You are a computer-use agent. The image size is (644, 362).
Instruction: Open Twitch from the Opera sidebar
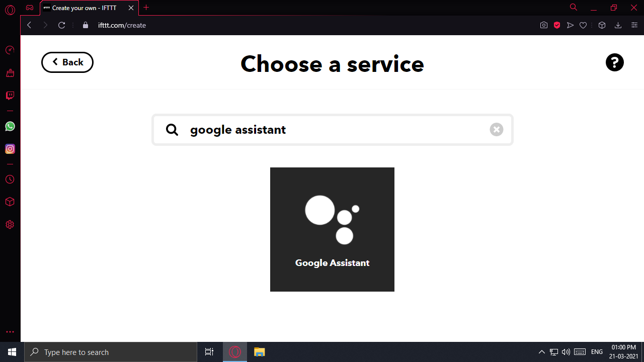tap(10, 96)
